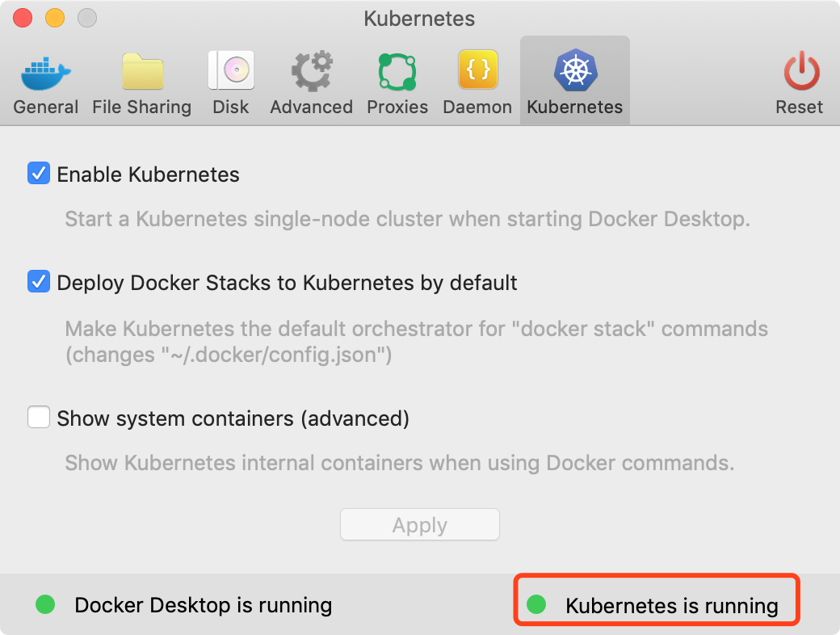
Task: Disable Deploy Docker Stacks to Kubernetes
Action: (39, 282)
